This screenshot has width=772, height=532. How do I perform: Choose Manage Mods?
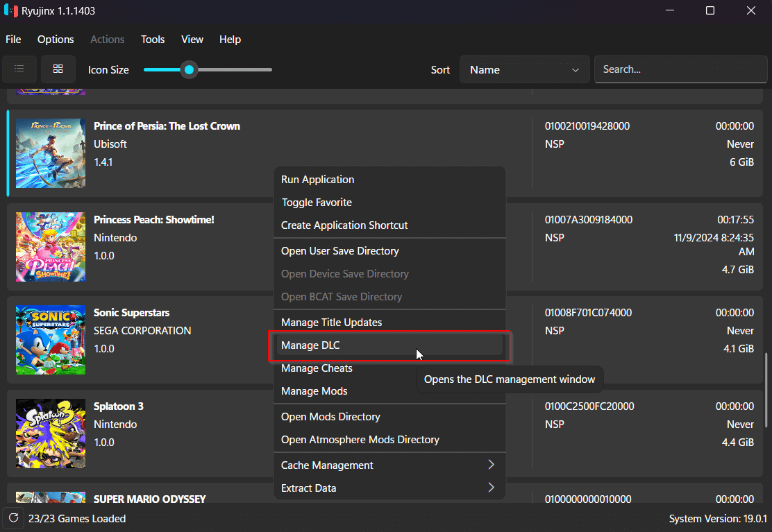click(x=389, y=391)
